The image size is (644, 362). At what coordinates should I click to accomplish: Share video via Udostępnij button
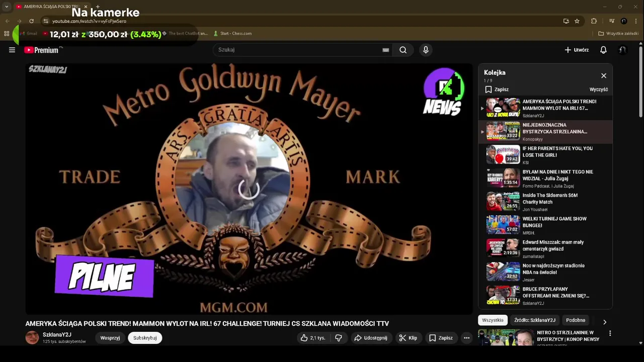coord(371,338)
